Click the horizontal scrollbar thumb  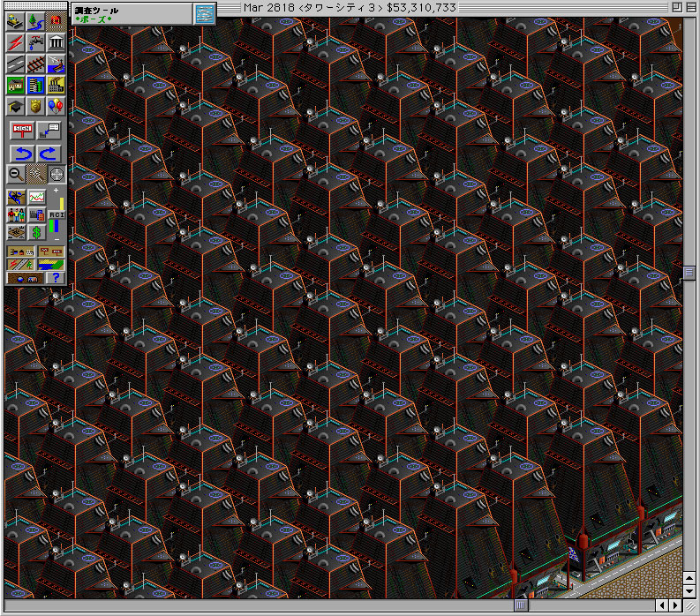click(521, 605)
